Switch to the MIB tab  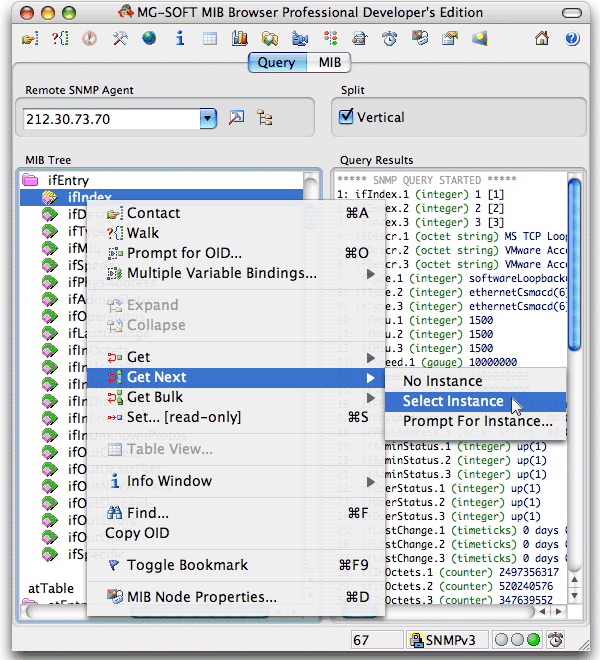click(x=329, y=63)
